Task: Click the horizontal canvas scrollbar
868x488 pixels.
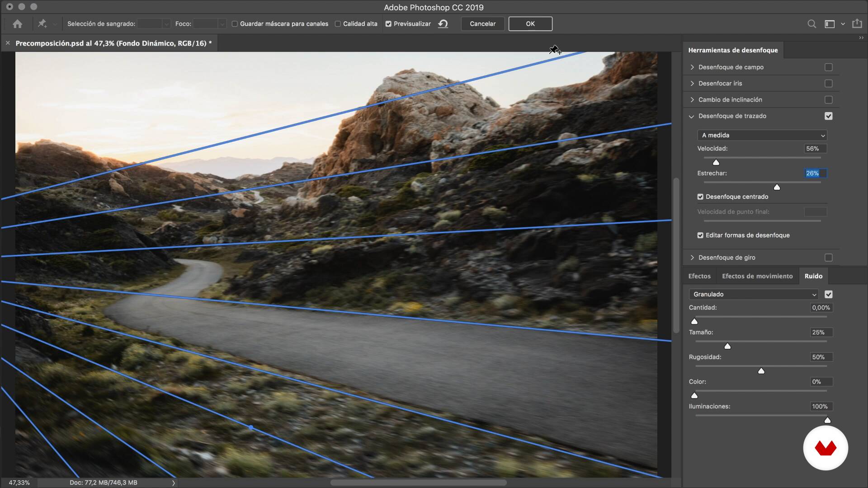Action: point(418,483)
